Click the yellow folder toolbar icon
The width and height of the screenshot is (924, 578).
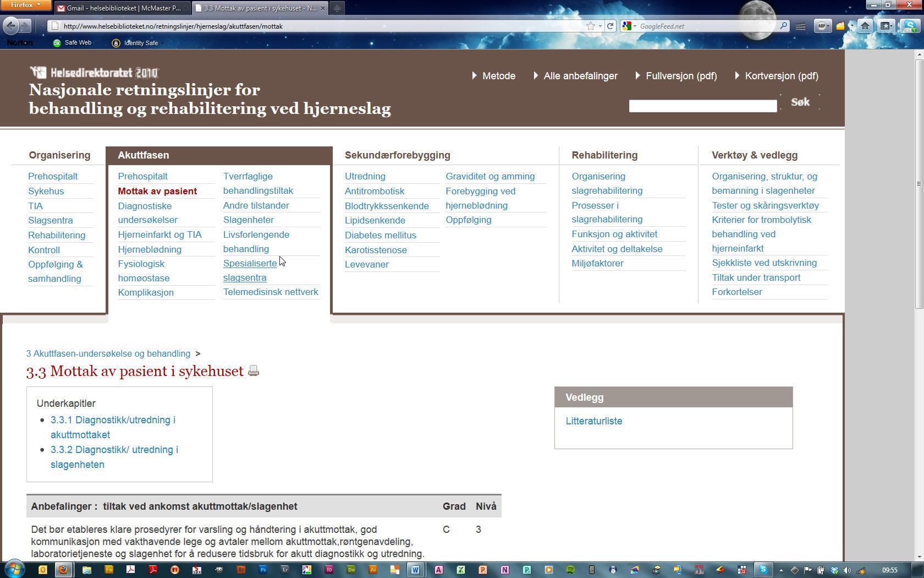840,26
